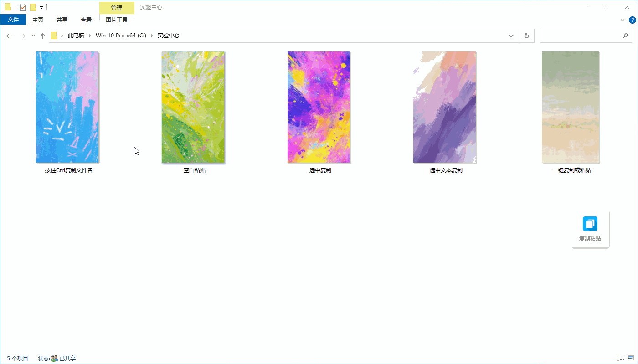Click 实验中心 in the breadcrumb path
The image size is (638, 364).
point(169,36)
